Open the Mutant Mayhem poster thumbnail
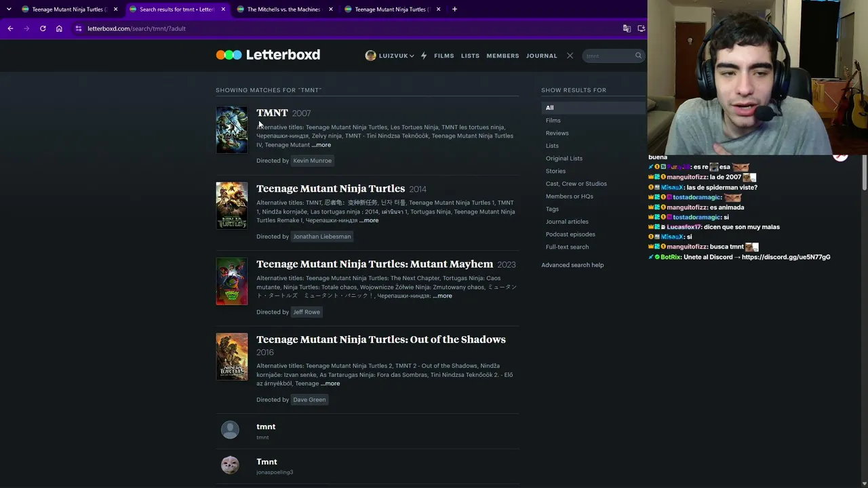The height and width of the screenshot is (488, 868). [232, 281]
